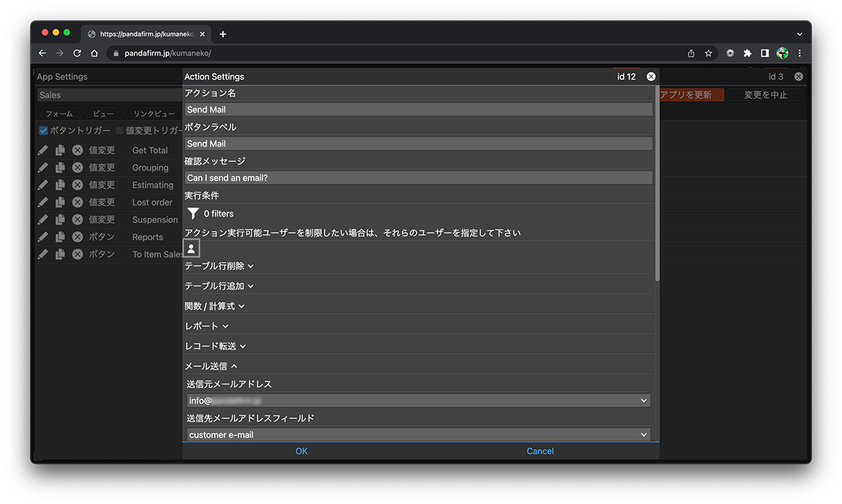Switch to the ビュー tab
Image resolution: width=842 pixels, height=504 pixels.
point(103,114)
